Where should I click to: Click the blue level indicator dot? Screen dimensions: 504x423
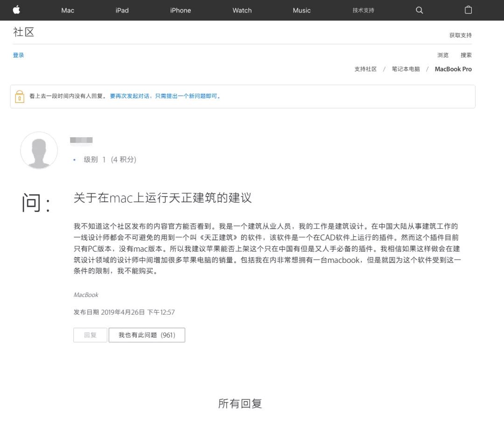tap(74, 159)
